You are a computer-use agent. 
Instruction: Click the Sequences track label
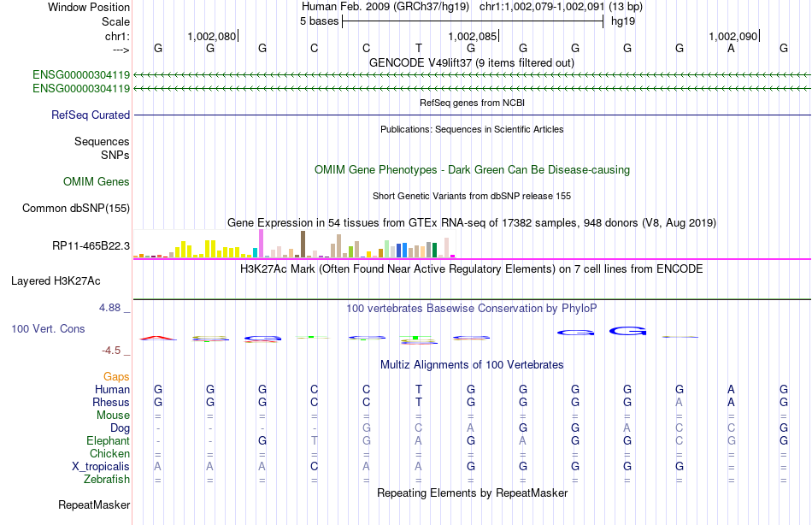(102, 141)
